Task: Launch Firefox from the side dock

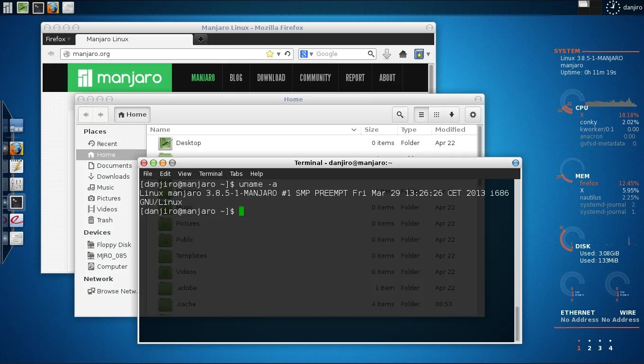Action: (x=17, y=149)
